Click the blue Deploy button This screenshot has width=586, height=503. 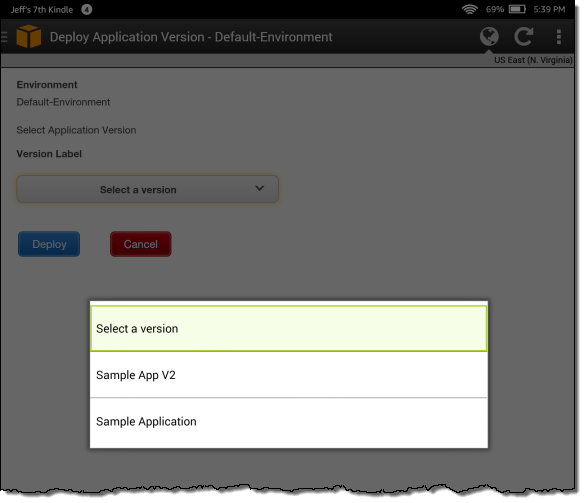pyautogui.click(x=49, y=244)
